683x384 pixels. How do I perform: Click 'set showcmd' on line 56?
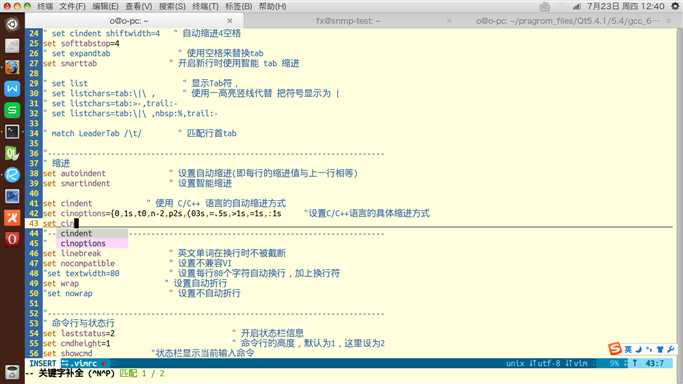(x=68, y=353)
